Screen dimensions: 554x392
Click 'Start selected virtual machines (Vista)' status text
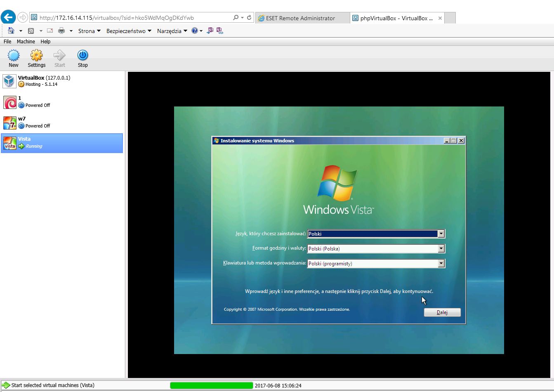[x=53, y=385]
